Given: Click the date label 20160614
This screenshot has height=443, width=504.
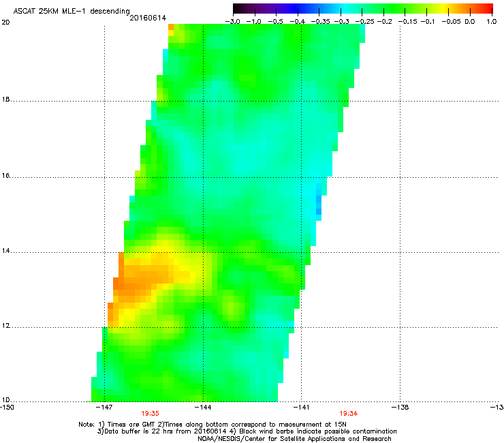Looking at the screenshot, I should tap(148, 18).
